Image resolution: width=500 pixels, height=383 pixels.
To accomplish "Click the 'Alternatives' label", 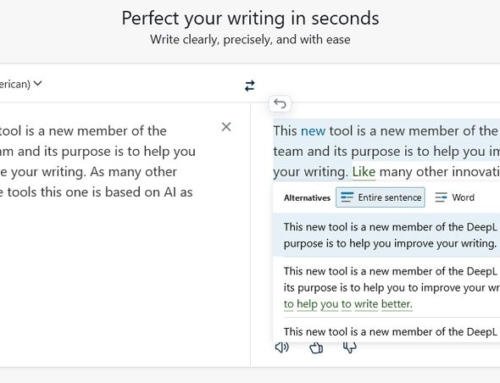I will click(307, 198).
